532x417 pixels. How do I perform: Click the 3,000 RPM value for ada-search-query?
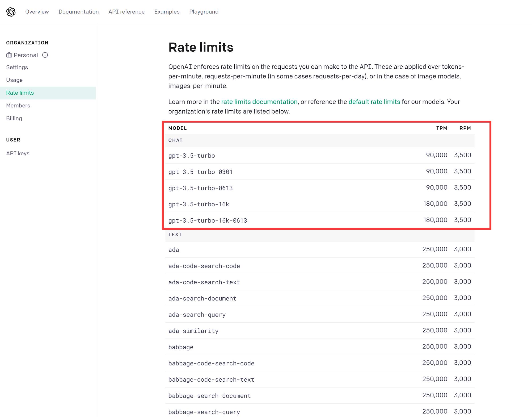(x=463, y=314)
